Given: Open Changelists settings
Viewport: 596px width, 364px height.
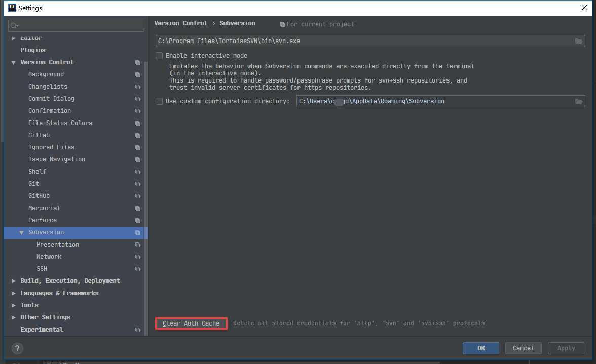Looking at the screenshot, I should point(48,87).
